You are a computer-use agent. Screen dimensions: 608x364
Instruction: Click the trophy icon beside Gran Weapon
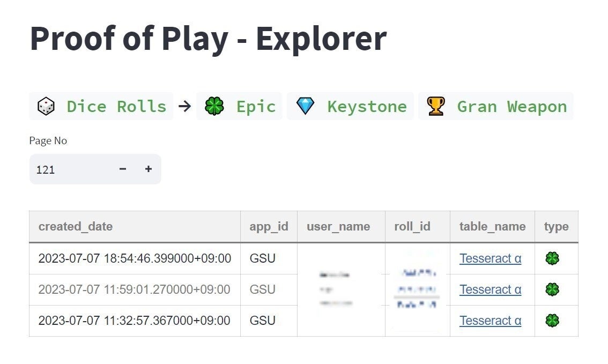(x=435, y=106)
